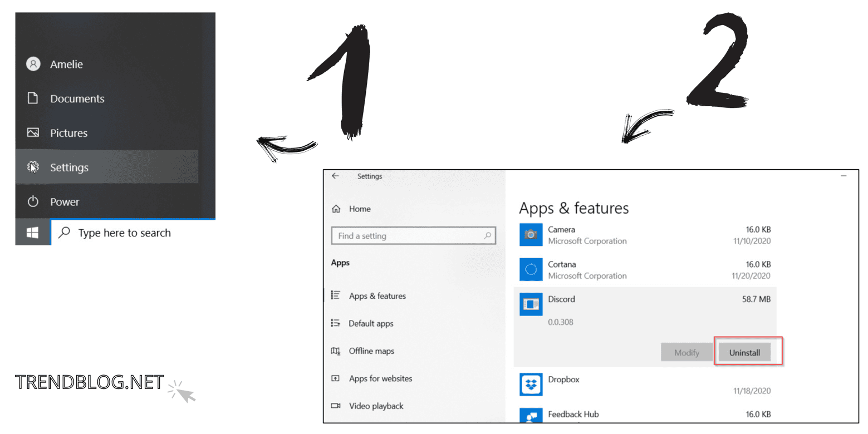This screenshot has height=434, width=868.
Task: Click the Modify button for Discord
Action: coord(686,353)
